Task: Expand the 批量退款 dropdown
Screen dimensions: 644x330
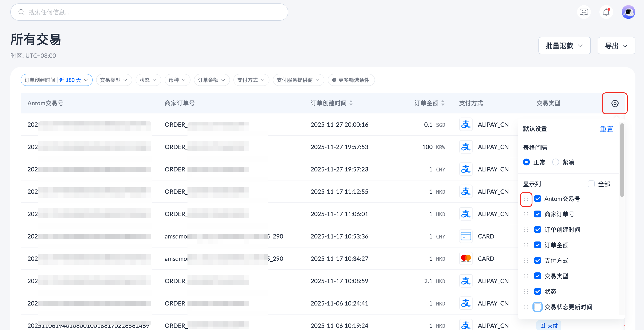Action: pyautogui.click(x=564, y=46)
